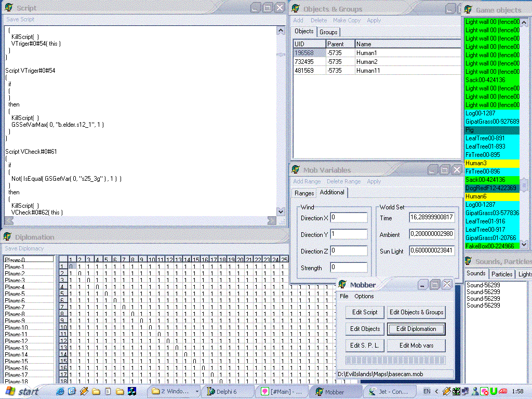Screen dimensions: 532x399
Task: Select the yellow Human3 game object
Action: tap(491, 163)
